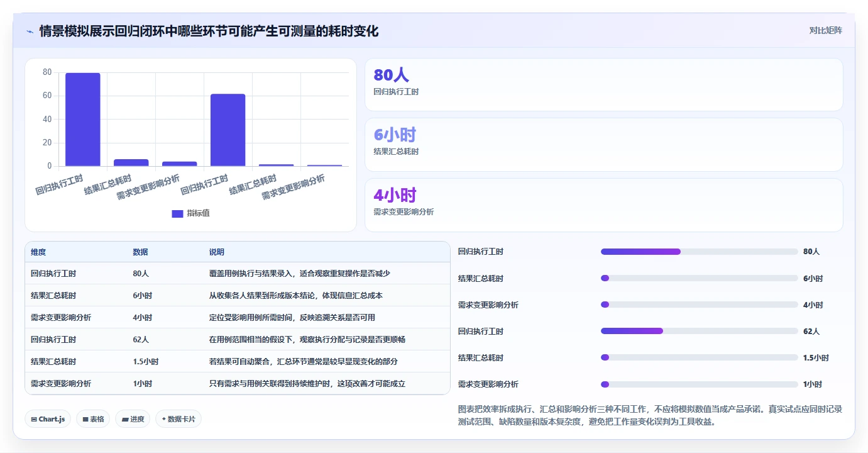The image size is (868, 453).
Task: Click the chart bar reaching about 62
Action: point(228,130)
